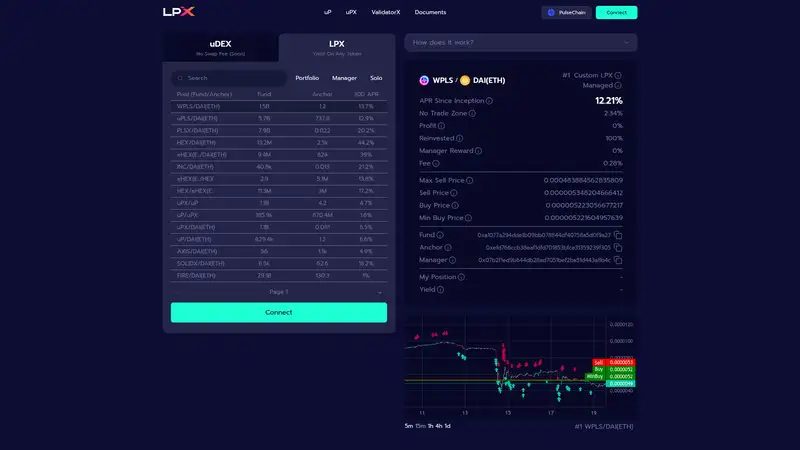Select the 5m chart interval
800x450 pixels.
tap(409, 426)
